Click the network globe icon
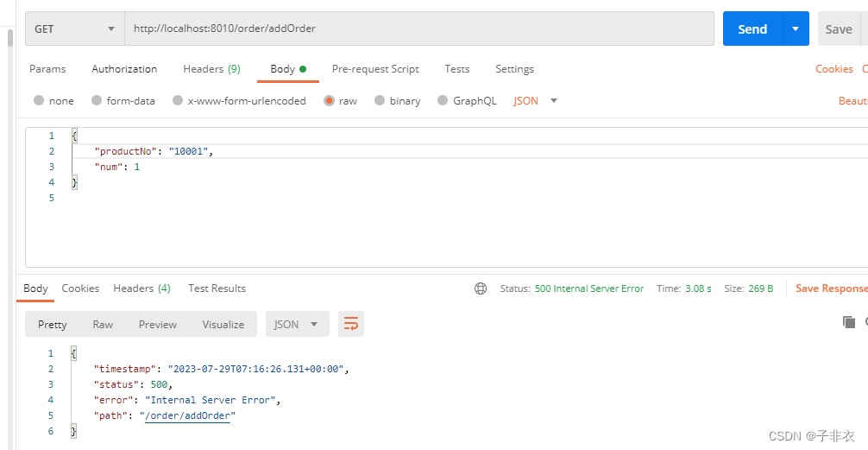 point(481,288)
